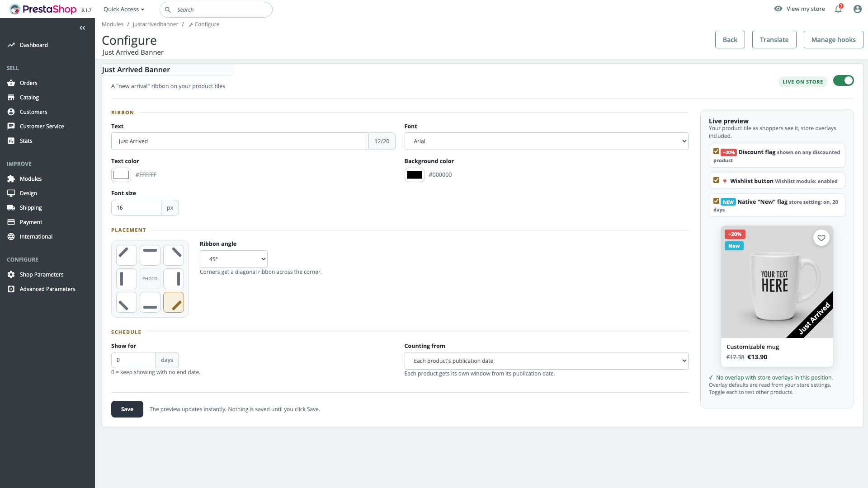Select bottom-left corner ribbon placement
This screenshot has height=488, width=868.
click(x=127, y=302)
